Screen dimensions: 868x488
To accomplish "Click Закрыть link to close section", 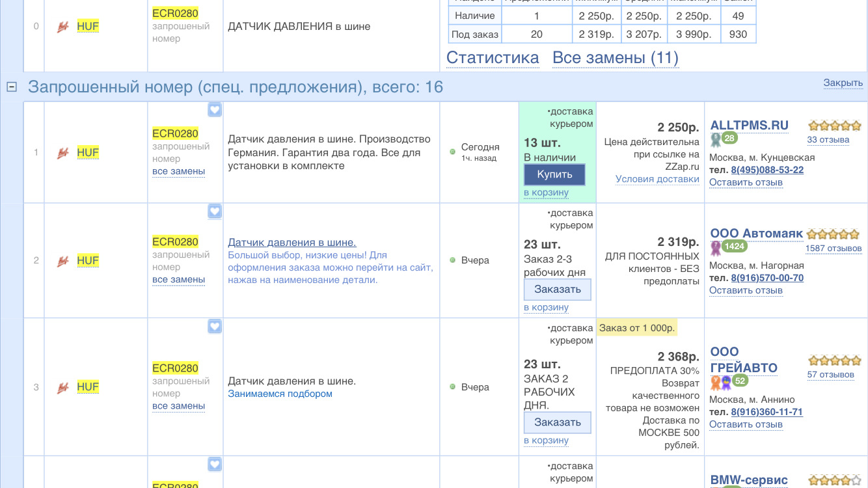I will [843, 83].
